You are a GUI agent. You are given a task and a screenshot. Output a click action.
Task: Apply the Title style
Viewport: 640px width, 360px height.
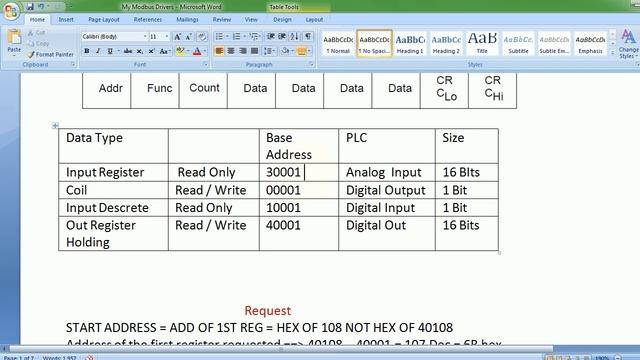tap(482, 43)
